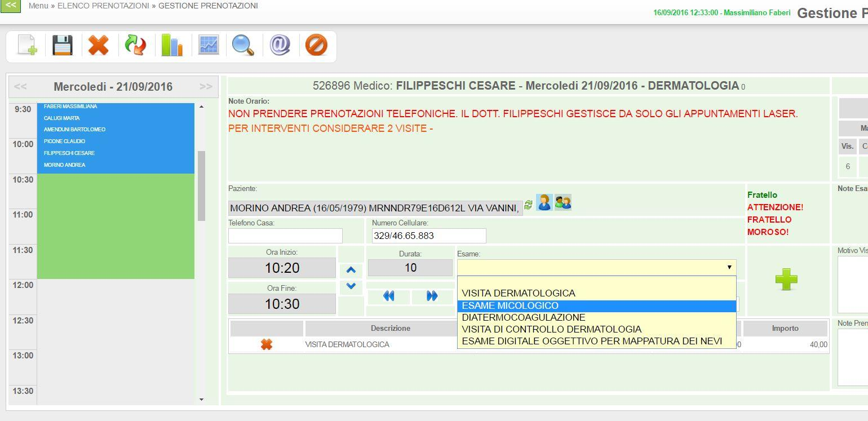Click the schedule's vertical scrollbar thumb

coord(202,185)
